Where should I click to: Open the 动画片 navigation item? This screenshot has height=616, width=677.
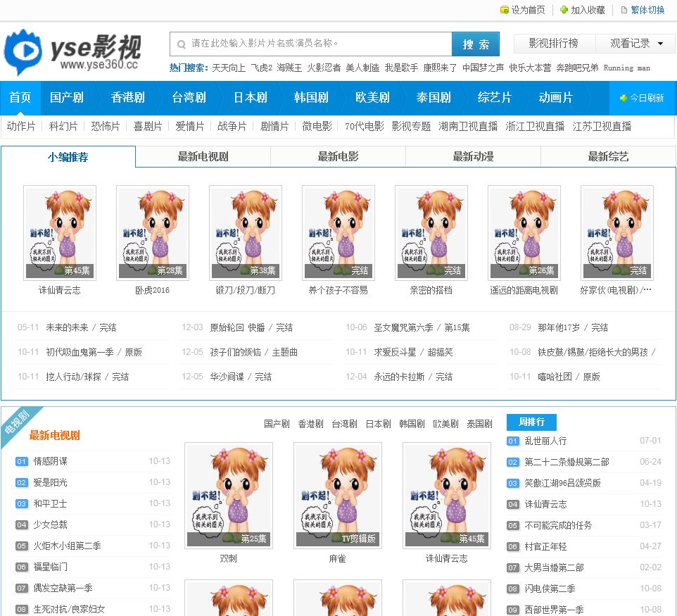[x=556, y=98]
